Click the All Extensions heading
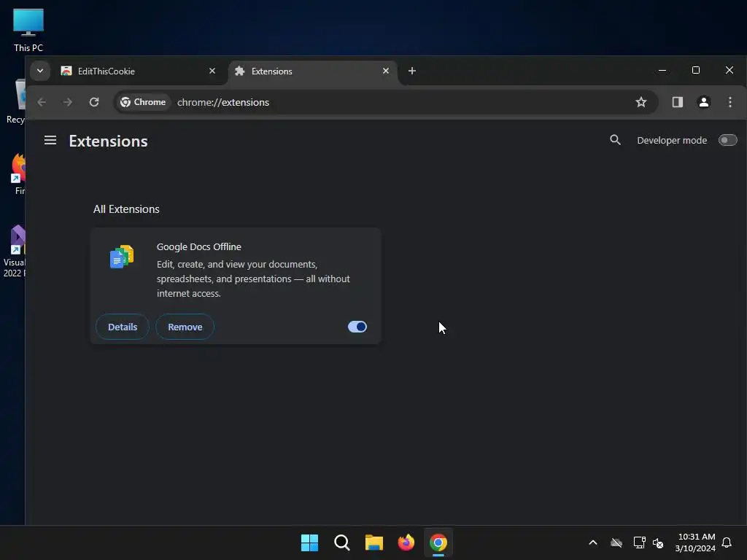The height and width of the screenshot is (560, 747). point(126,209)
